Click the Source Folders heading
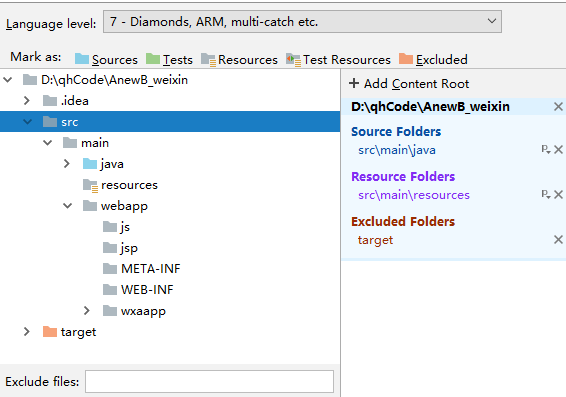This screenshot has width=566, height=397. click(x=396, y=131)
